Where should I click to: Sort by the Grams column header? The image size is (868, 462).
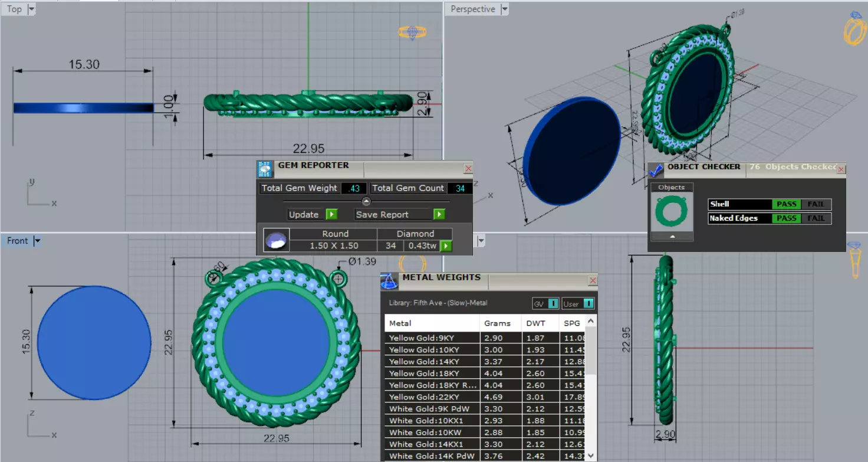(x=501, y=323)
